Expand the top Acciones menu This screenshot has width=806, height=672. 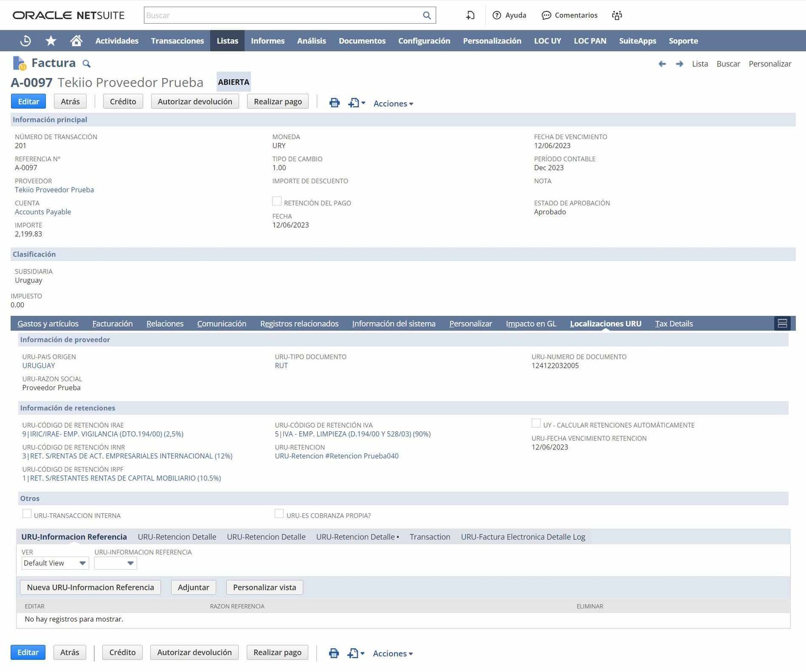393,103
